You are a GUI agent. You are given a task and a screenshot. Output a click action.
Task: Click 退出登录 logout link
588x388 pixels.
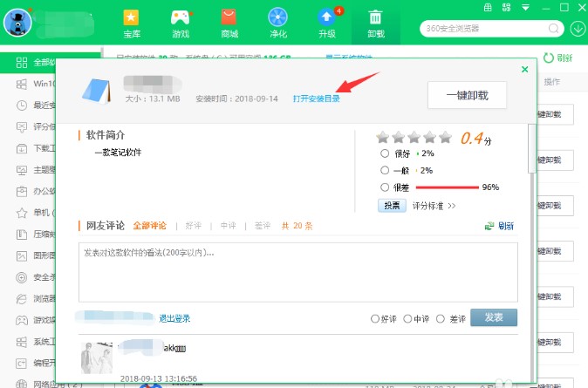coord(174,318)
